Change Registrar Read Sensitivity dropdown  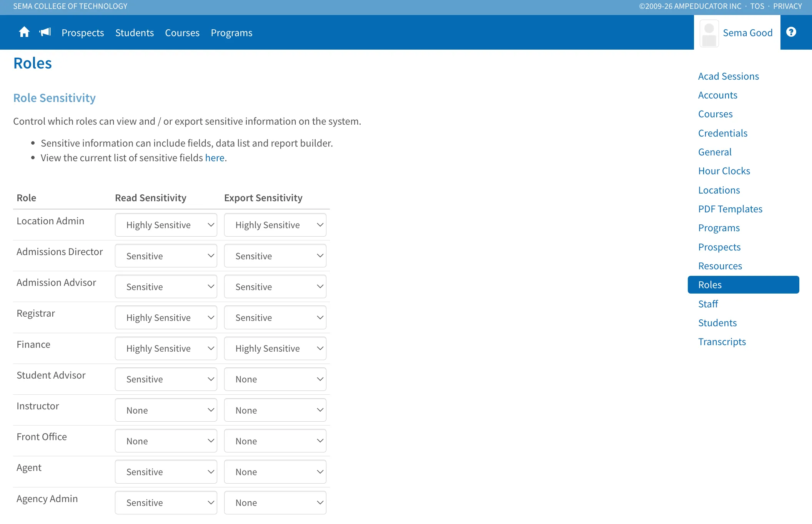coord(166,317)
